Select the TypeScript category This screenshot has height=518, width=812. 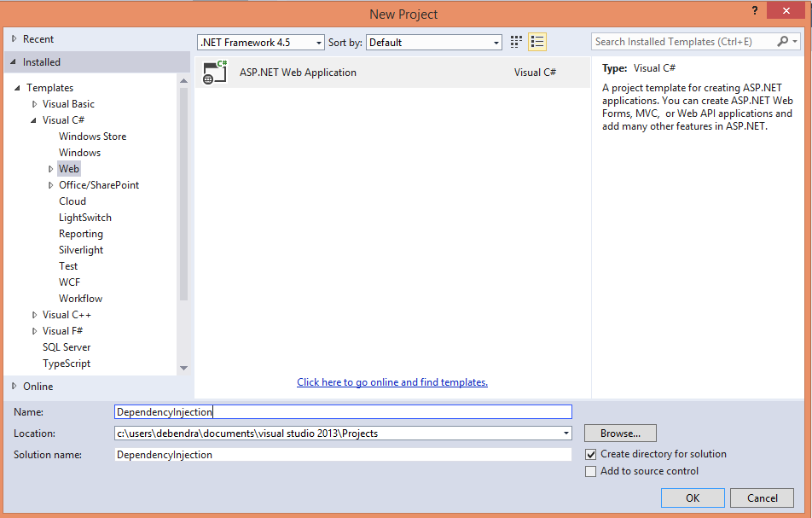click(67, 364)
